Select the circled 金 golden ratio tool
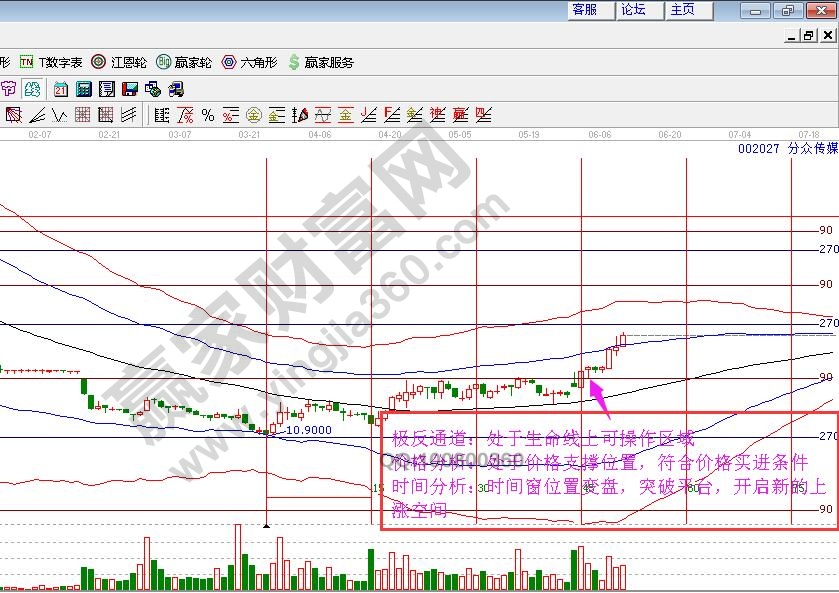The image size is (839, 593). click(253, 115)
